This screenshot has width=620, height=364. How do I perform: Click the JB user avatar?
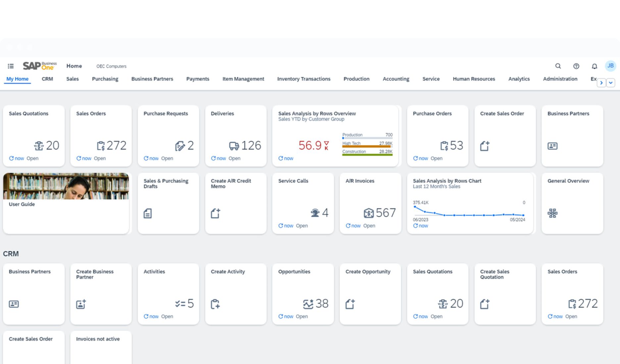click(610, 66)
